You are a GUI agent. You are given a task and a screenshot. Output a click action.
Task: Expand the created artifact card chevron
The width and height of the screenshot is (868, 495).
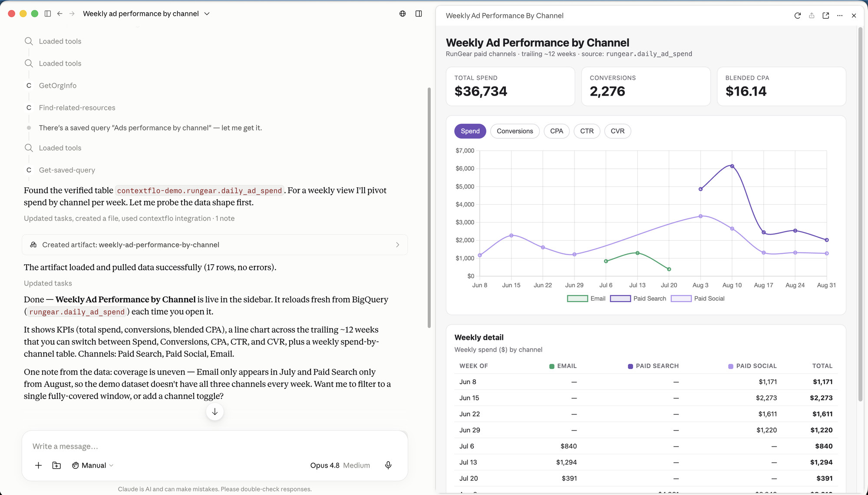(397, 245)
